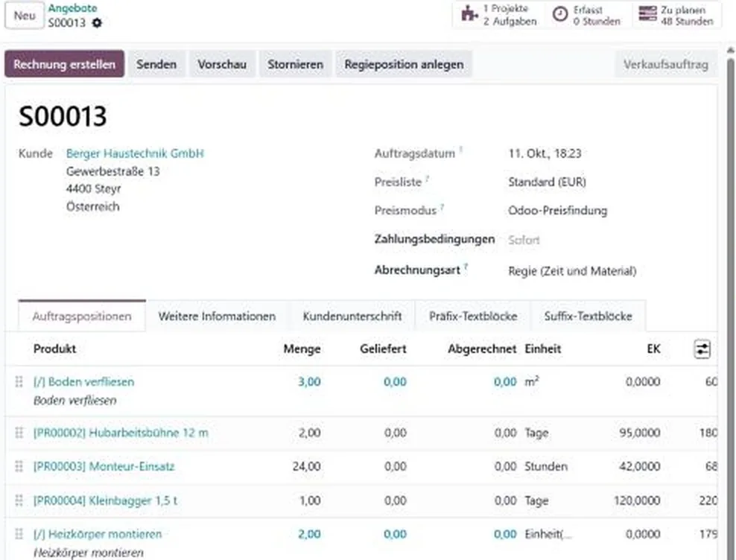Open product PR00004 Kleinbagger 1,5 t
736x560 pixels.
click(105, 500)
